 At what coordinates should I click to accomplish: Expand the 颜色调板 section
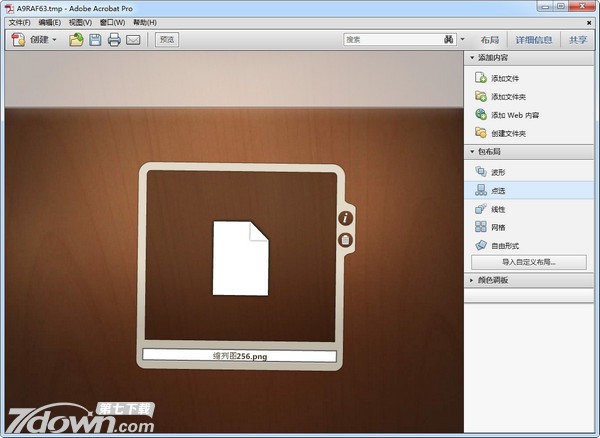pyautogui.click(x=472, y=280)
